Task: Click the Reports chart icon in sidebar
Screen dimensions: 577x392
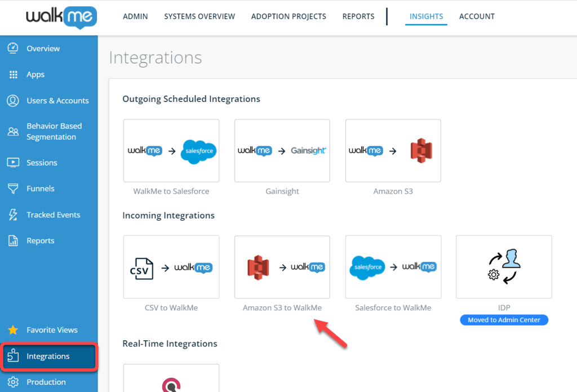Action: (x=13, y=240)
